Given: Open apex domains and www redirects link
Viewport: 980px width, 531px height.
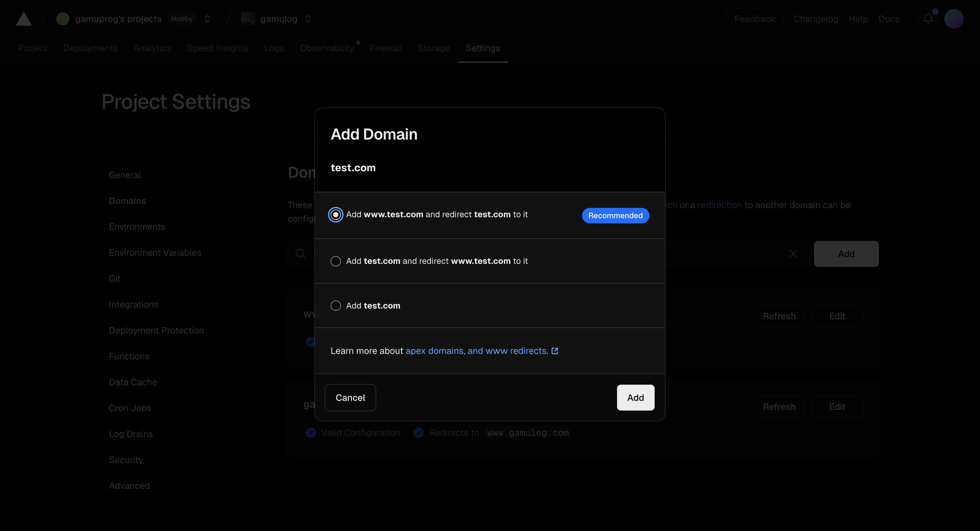Looking at the screenshot, I should [477, 351].
